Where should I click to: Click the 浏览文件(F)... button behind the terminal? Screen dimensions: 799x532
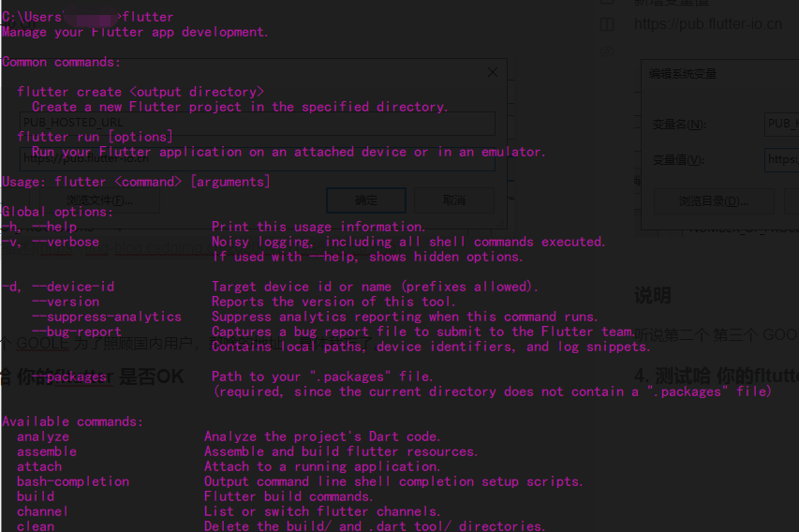100,200
